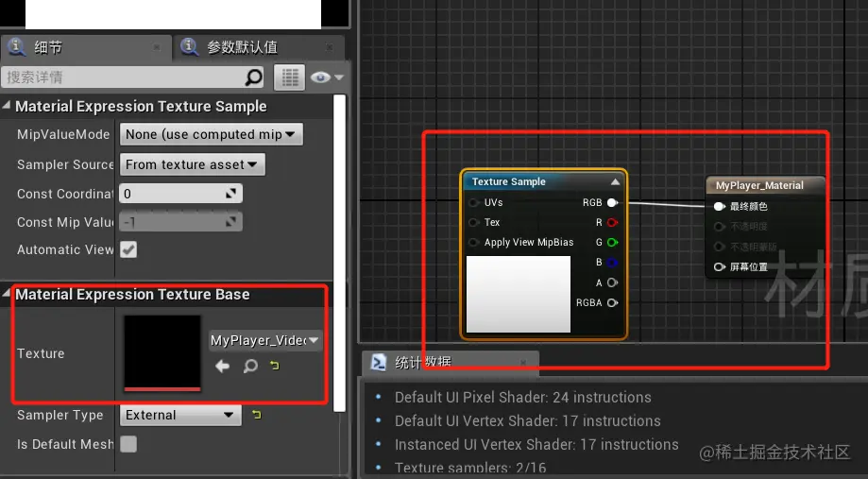Open the eye view options dropdown

coord(327,77)
